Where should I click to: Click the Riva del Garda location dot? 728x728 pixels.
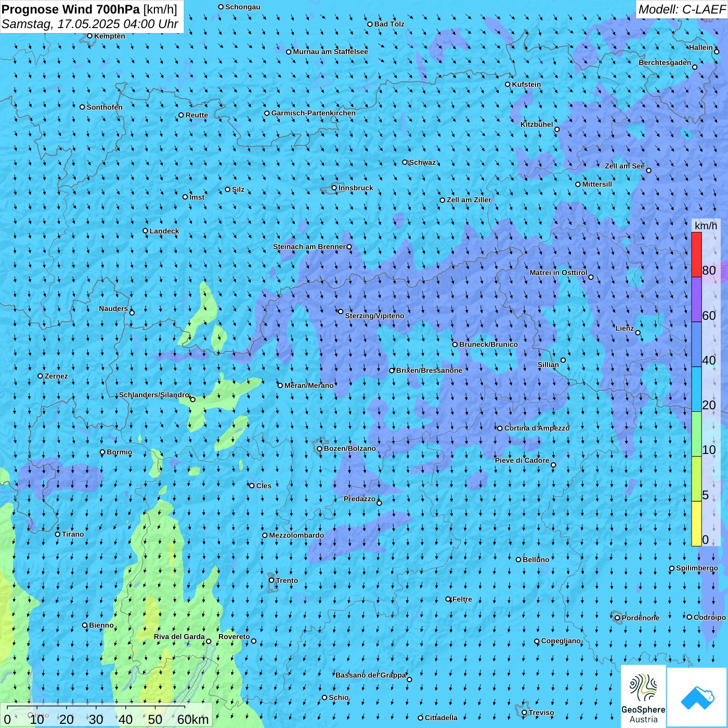click(x=209, y=641)
